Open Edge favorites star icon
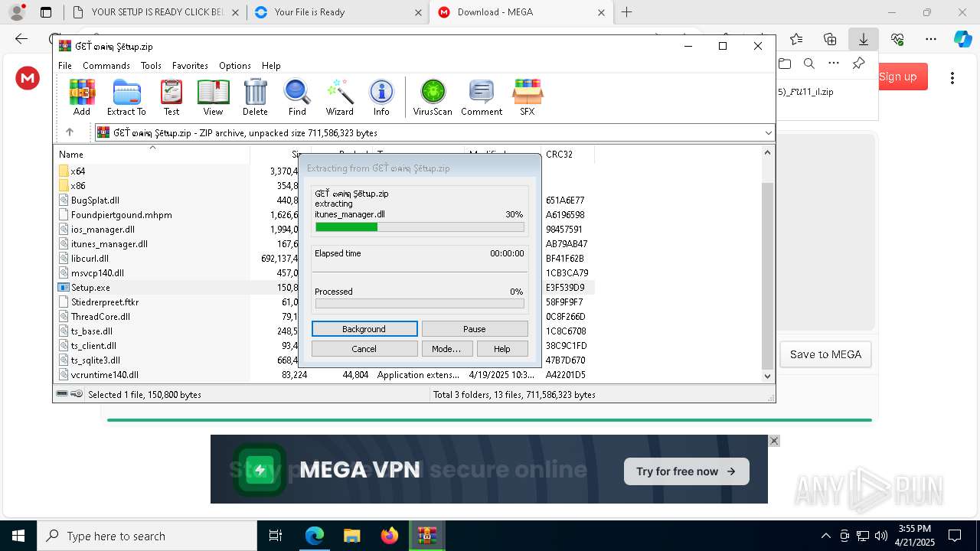The height and width of the screenshot is (551, 980). coord(796,39)
